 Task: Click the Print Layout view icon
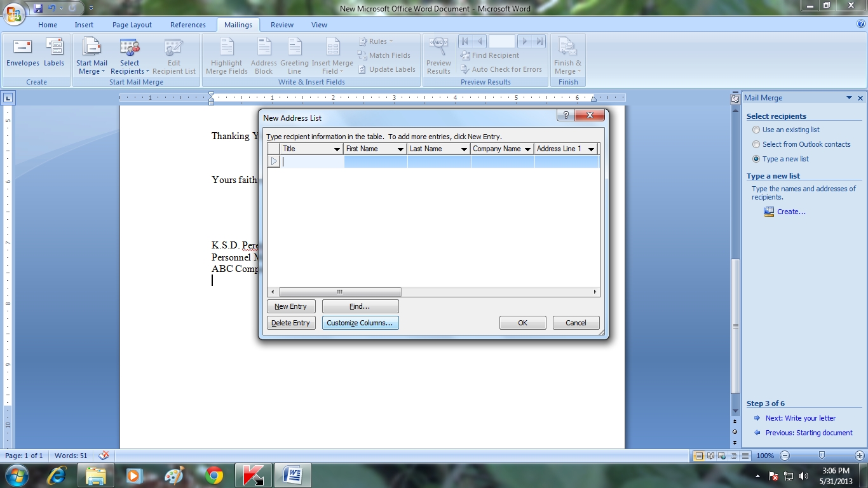point(699,456)
